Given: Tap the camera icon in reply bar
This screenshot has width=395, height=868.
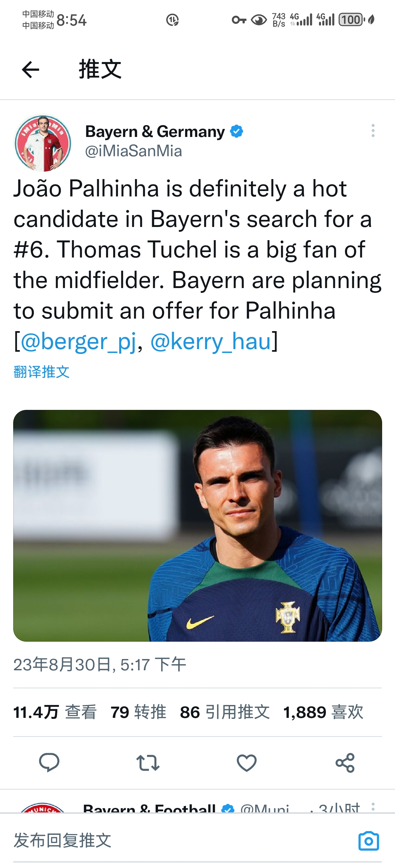Looking at the screenshot, I should (x=368, y=841).
